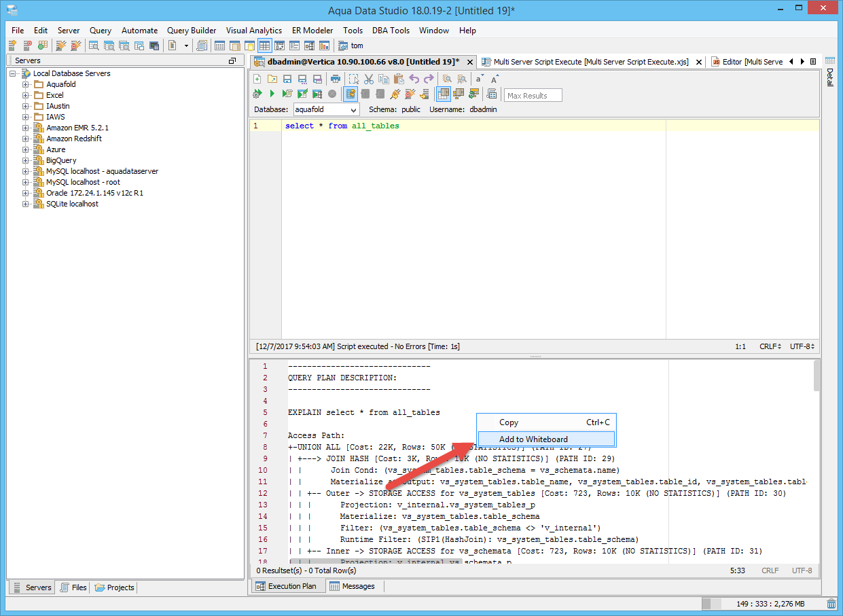Open the Files panel tab

point(73,587)
